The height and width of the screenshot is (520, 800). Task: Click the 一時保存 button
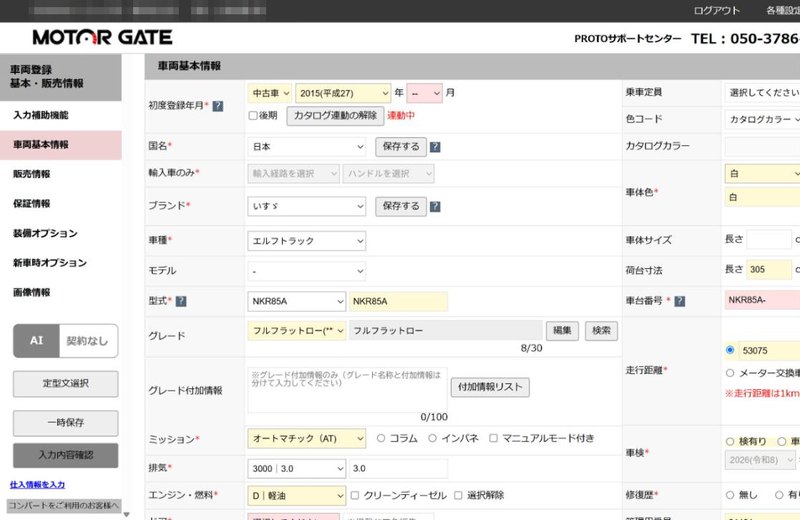pos(66,423)
